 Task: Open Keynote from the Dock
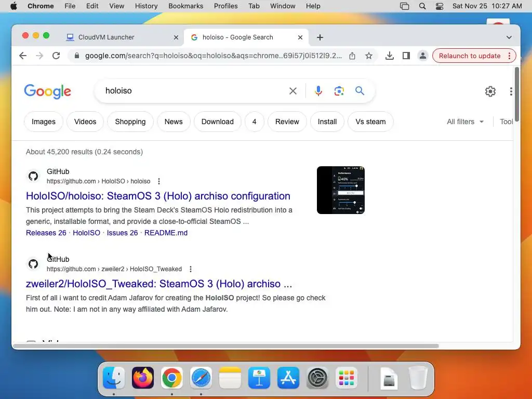point(259,378)
